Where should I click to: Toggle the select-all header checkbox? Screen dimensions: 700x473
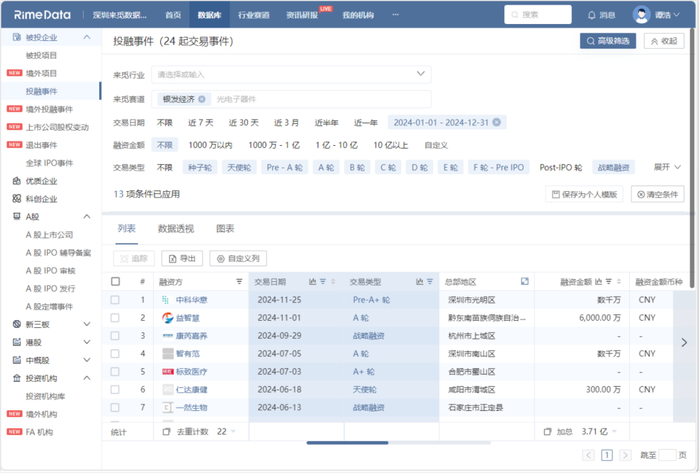click(116, 281)
